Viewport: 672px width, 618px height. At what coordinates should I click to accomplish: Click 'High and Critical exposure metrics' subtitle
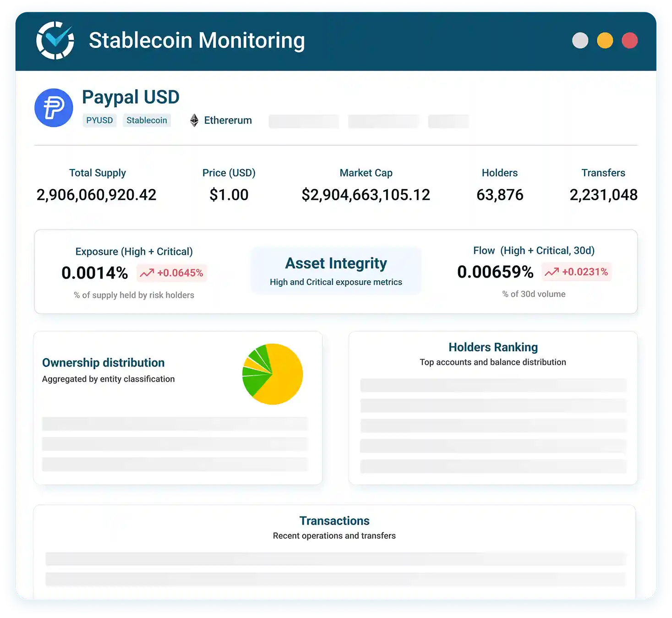point(336,282)
